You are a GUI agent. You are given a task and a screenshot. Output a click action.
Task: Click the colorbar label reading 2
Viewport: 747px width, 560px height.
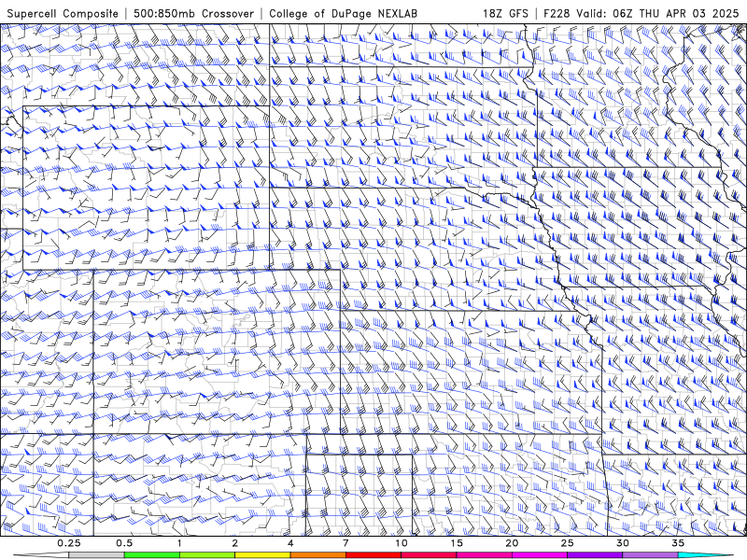[x=235, y=543]
